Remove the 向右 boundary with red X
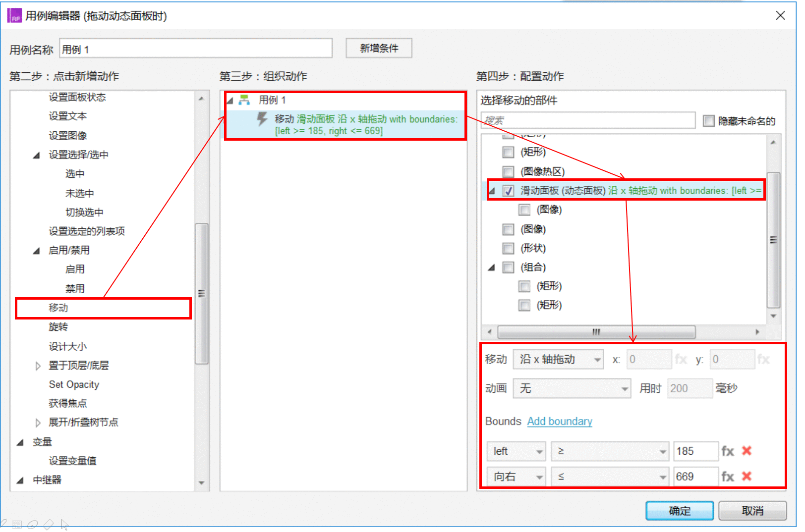The height and width of the screenshot is (532, 805). [747, 476]
